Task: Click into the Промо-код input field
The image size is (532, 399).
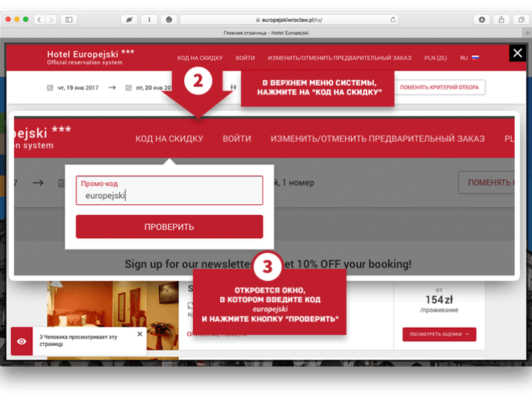Action: [x=170, y=190]
